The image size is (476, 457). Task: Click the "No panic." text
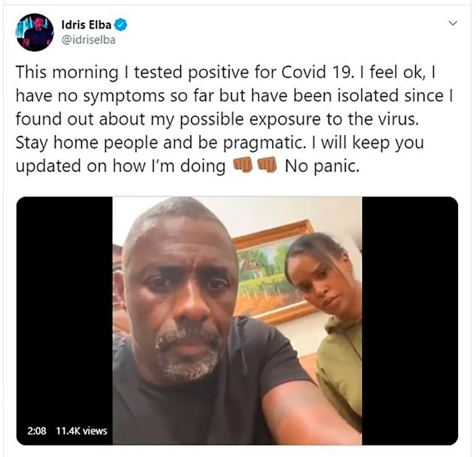(x=322, y=166)
